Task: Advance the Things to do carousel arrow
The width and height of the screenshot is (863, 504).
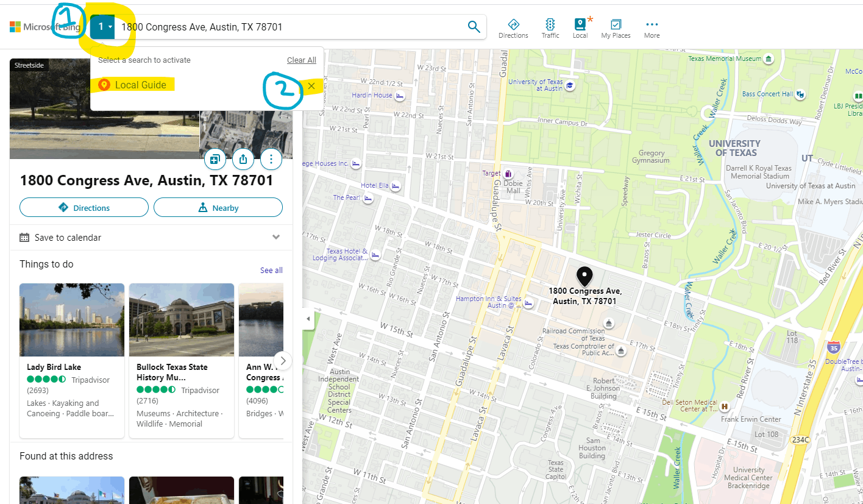Action: [283, 360]
